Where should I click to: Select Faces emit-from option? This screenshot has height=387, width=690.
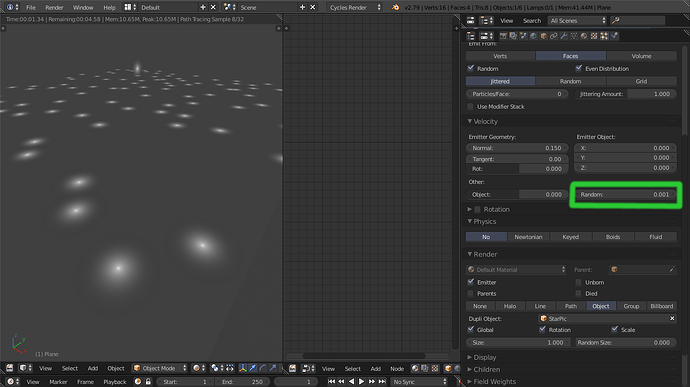tap(570, 56)
